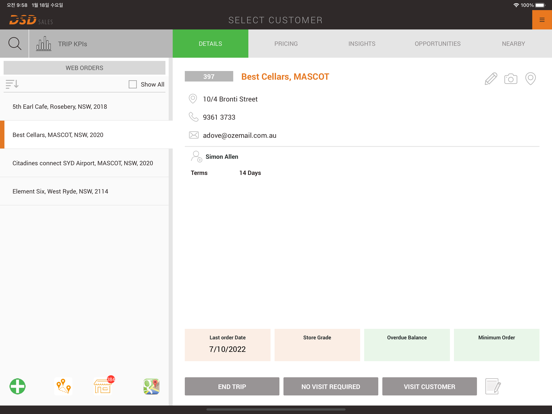
Task: Set the customer location pin
Action: (530, 79)
